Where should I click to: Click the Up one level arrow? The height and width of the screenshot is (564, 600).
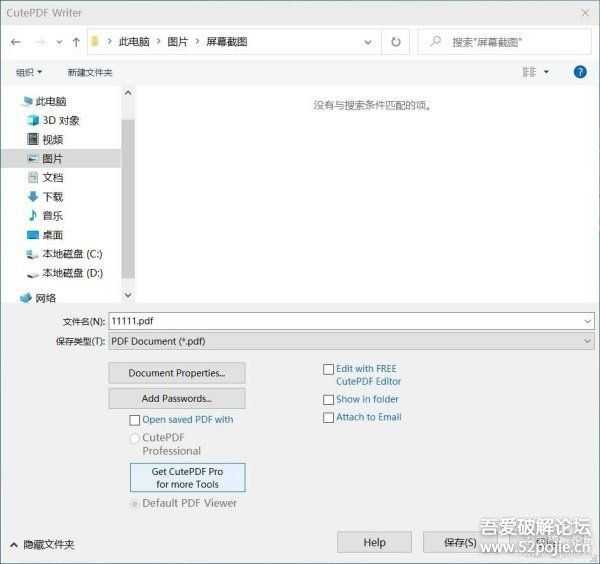[76, 42]
